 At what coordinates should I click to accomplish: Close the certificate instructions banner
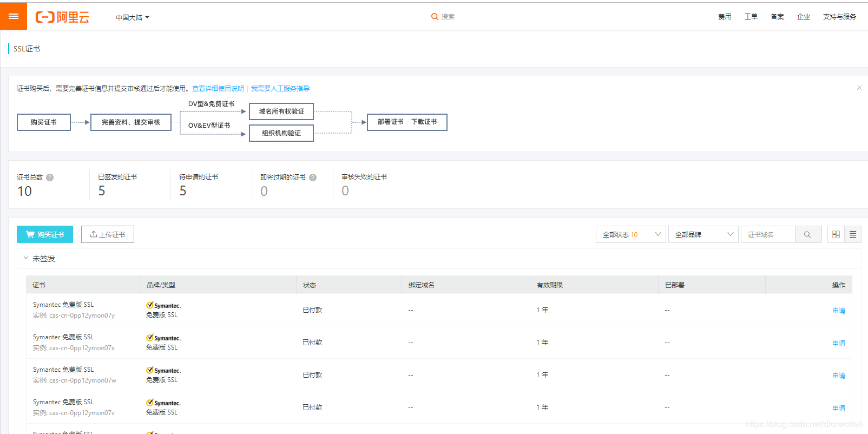tap(859, 88)
